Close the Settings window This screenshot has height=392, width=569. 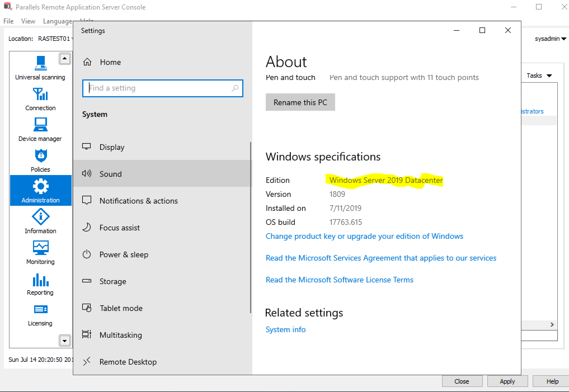(508, 30)
